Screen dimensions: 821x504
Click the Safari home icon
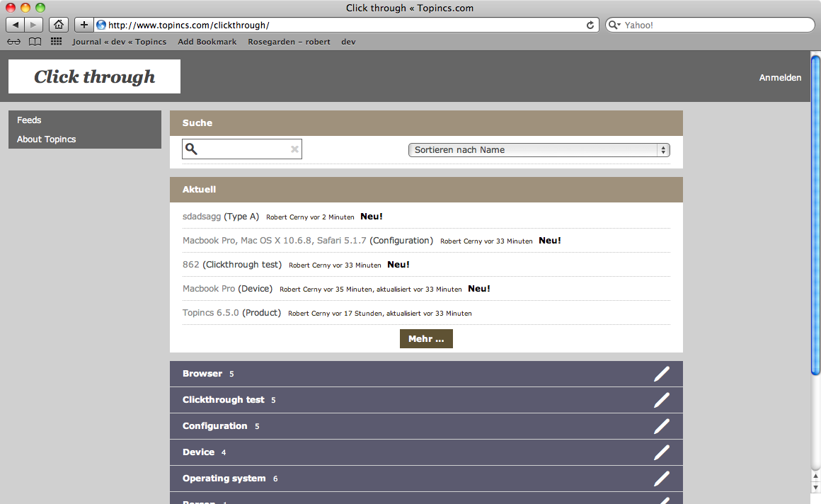click(59, 25)
